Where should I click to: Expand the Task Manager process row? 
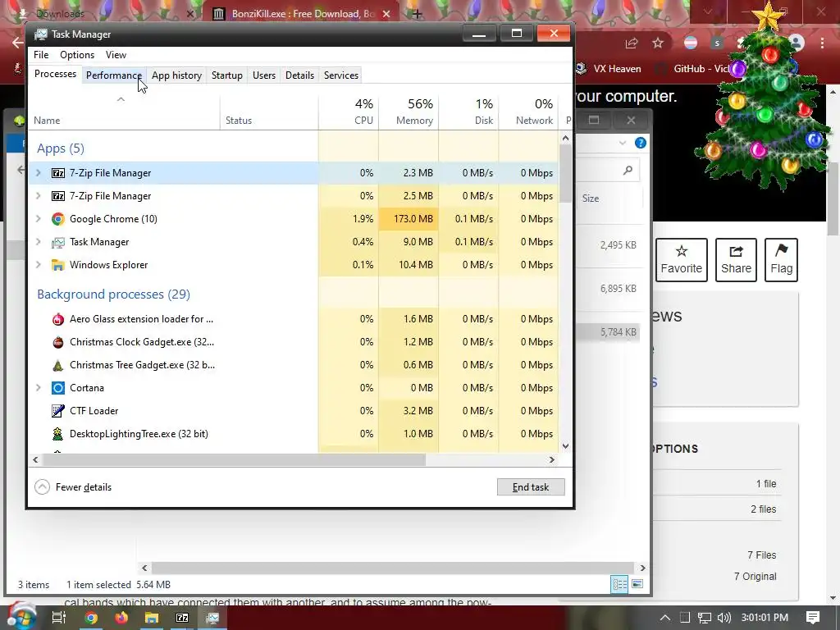tap(38, 242)
